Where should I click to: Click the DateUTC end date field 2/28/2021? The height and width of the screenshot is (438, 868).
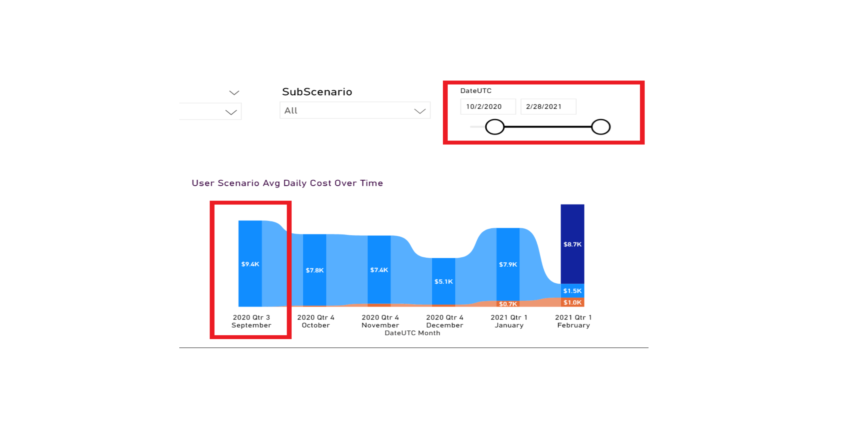click(x=548, y=106)
